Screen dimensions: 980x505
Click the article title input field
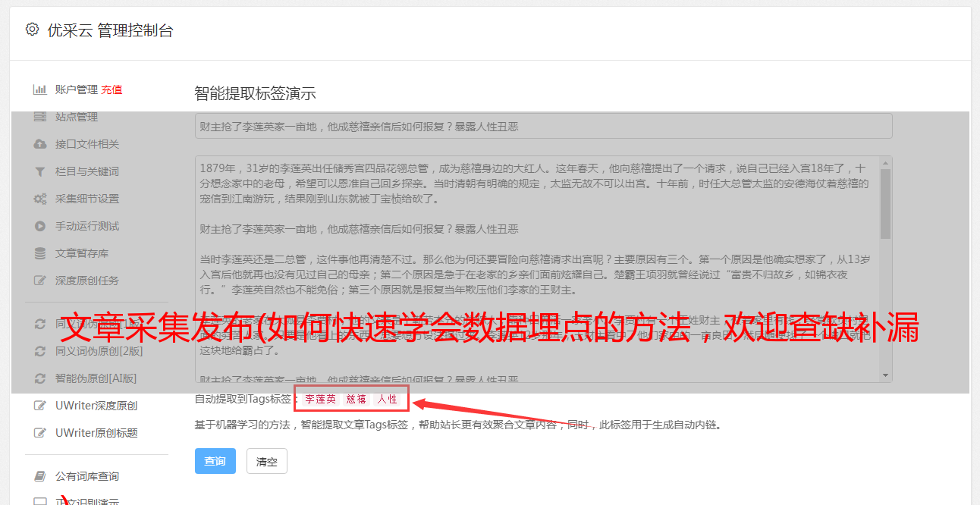point(543,126)
